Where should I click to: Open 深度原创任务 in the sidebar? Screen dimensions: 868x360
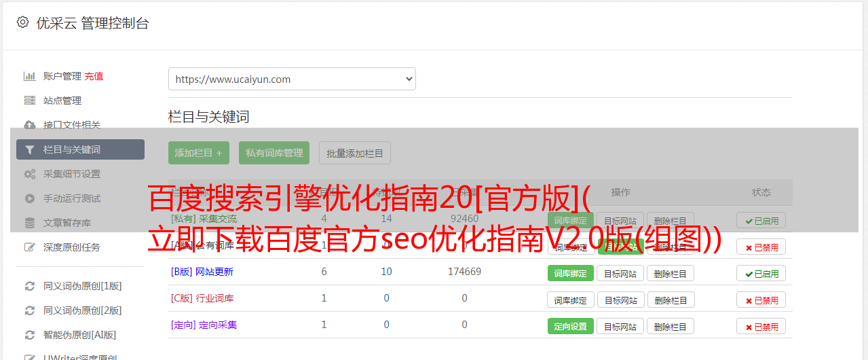tap(72, 247)
